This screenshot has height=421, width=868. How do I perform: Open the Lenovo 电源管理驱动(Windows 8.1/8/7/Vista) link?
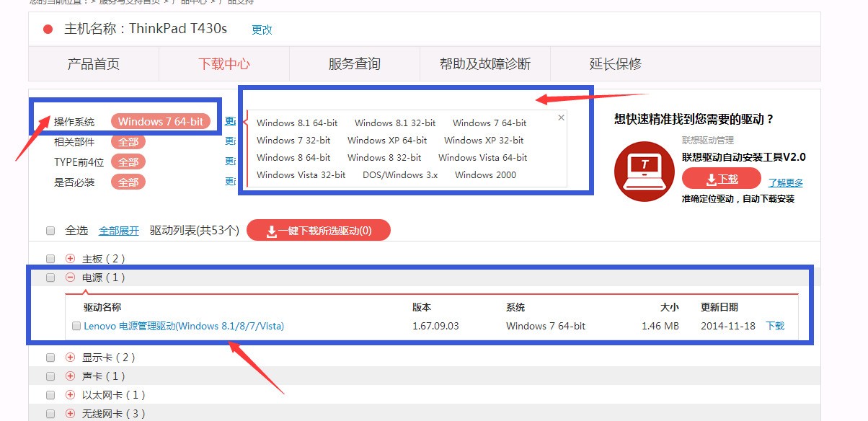click(x=184, y=326)
